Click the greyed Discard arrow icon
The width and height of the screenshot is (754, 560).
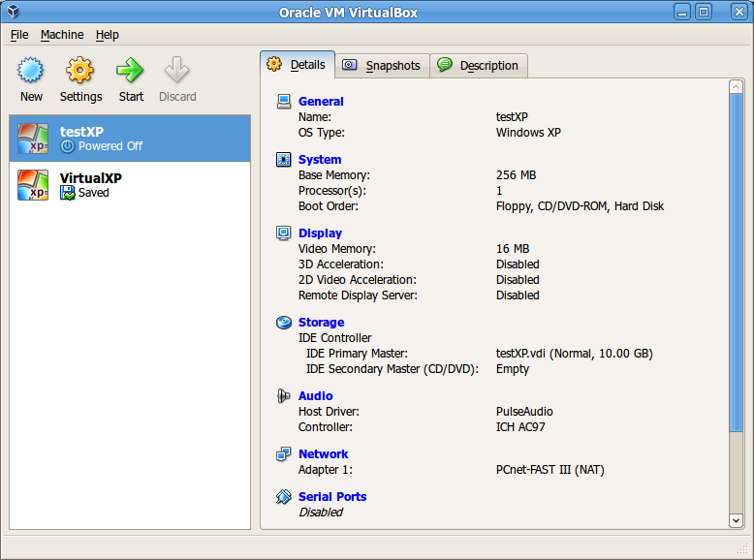177,71
